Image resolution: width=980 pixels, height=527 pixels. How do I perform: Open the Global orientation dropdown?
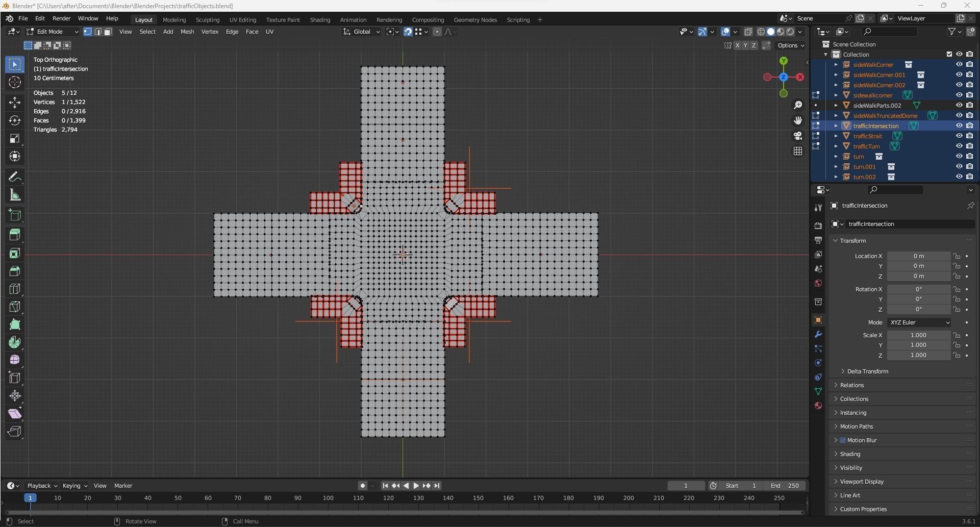362,32
